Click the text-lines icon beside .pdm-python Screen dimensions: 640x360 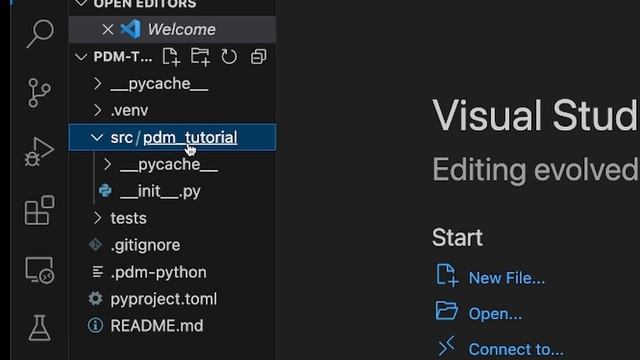(98, 272)
